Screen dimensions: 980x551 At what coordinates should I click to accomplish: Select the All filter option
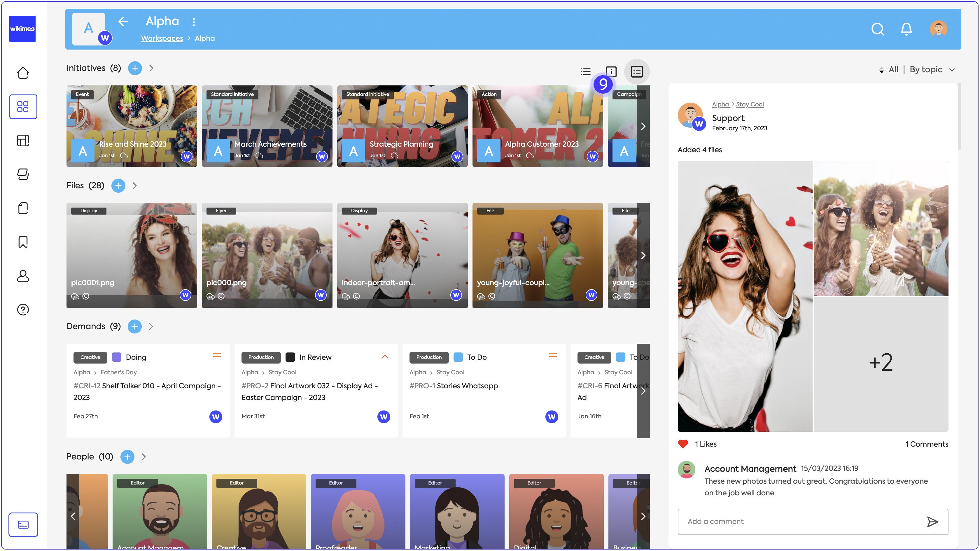point(893,70)
